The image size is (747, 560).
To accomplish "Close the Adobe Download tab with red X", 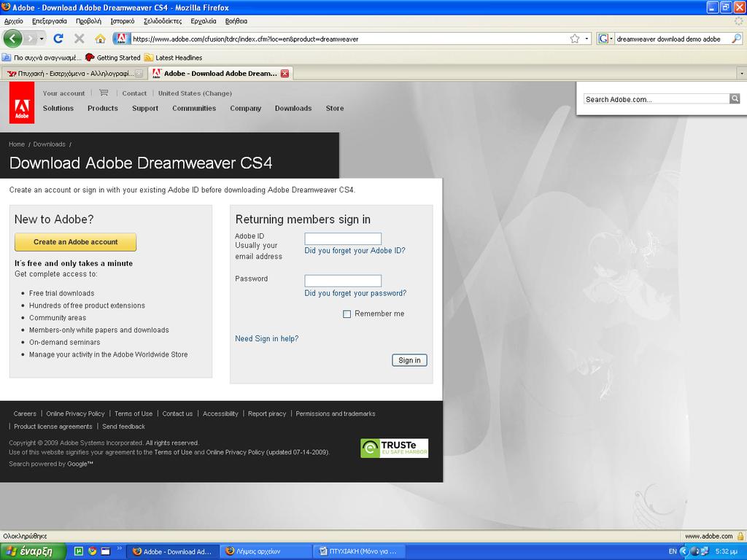I will (285, 74).
